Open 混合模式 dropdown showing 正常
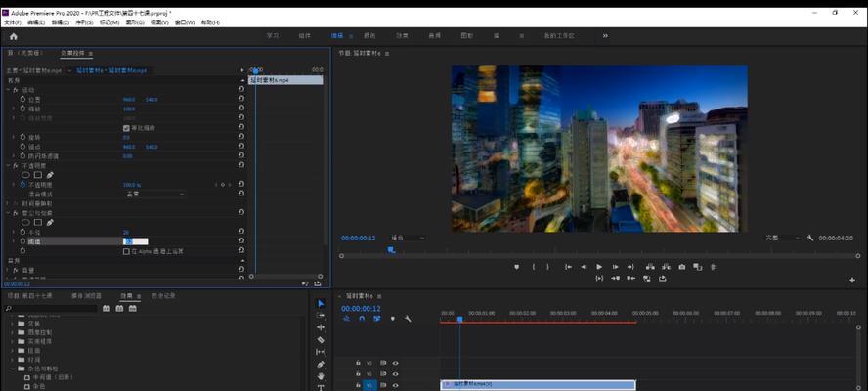The image size is (868, 391). pos(153,194)
